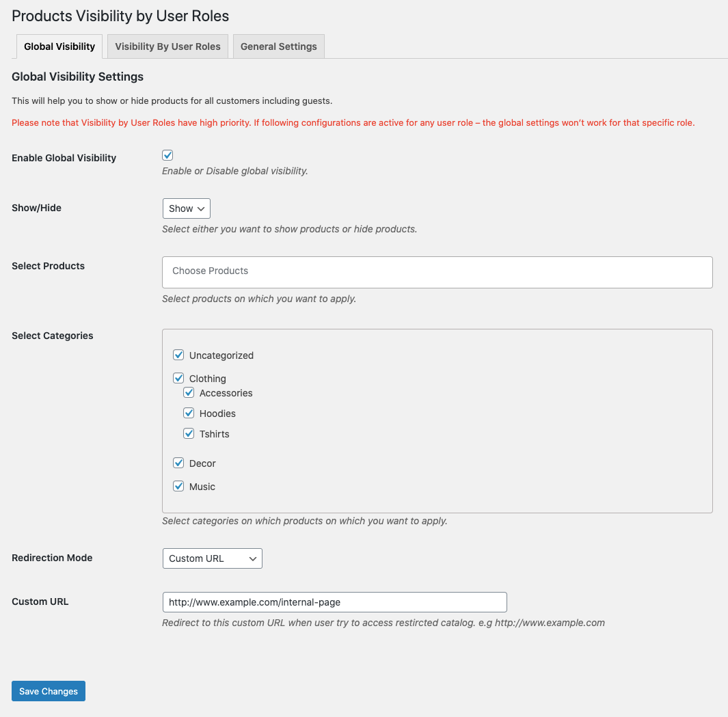Screen dimensions: 728x717
Task: Uncheck the Decor category
Action: pyautogui.click(x=178, y=463)
